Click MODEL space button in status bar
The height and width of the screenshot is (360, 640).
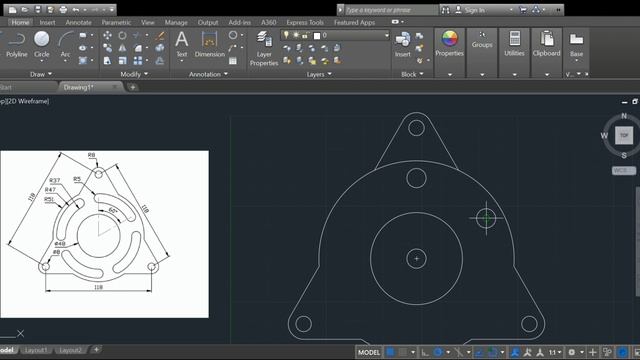pyautogui.click(x=369, y=352)
